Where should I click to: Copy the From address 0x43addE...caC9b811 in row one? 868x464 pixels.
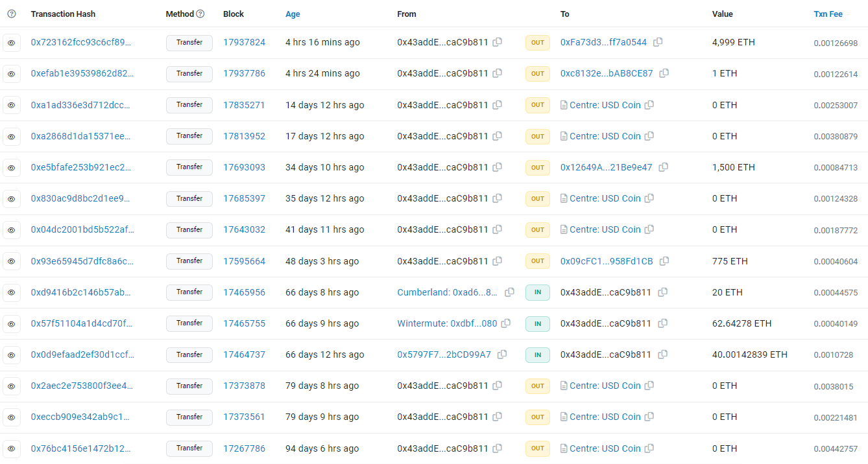497,41
